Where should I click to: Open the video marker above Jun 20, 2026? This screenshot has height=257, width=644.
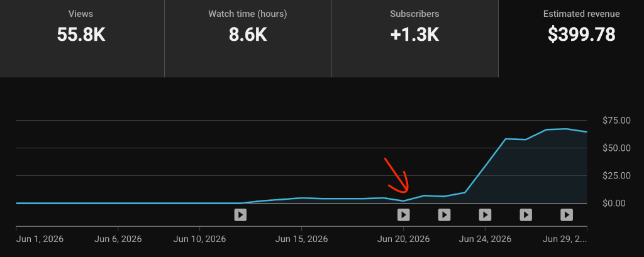403,215
